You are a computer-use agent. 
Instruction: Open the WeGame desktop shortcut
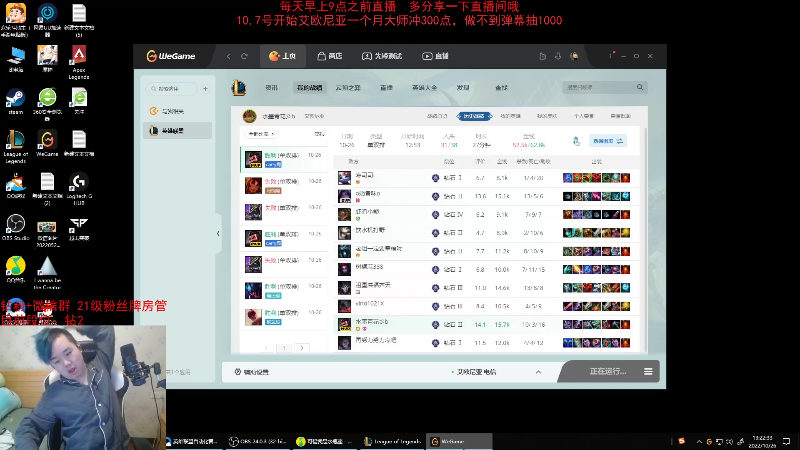[x=47, y=143]
